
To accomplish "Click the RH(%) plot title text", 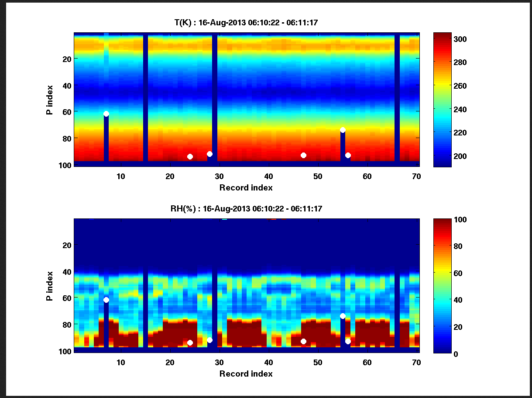I will click(x=246, y=209).
